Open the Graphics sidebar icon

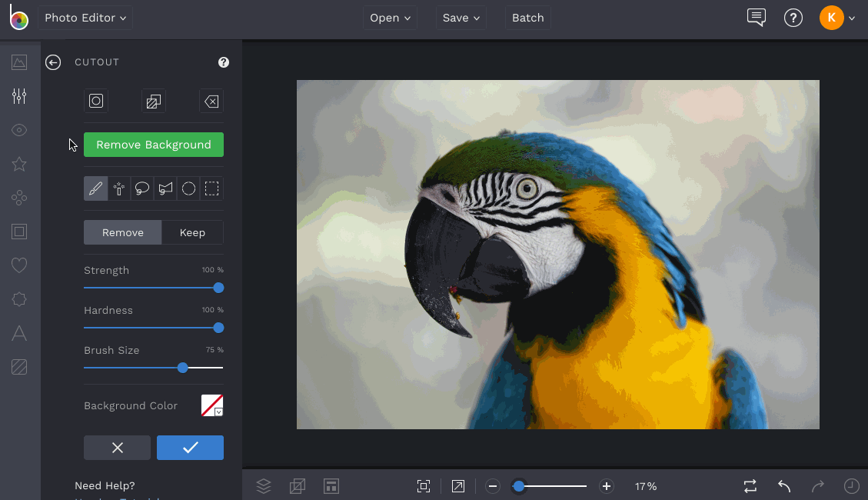pyautogui.click(x=19, y=299)
